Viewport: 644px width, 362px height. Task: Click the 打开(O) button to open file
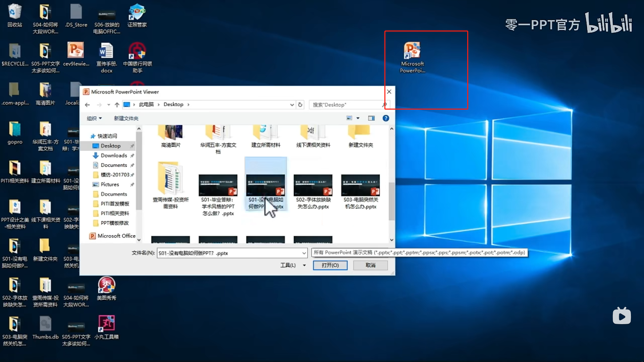(330, 265)
